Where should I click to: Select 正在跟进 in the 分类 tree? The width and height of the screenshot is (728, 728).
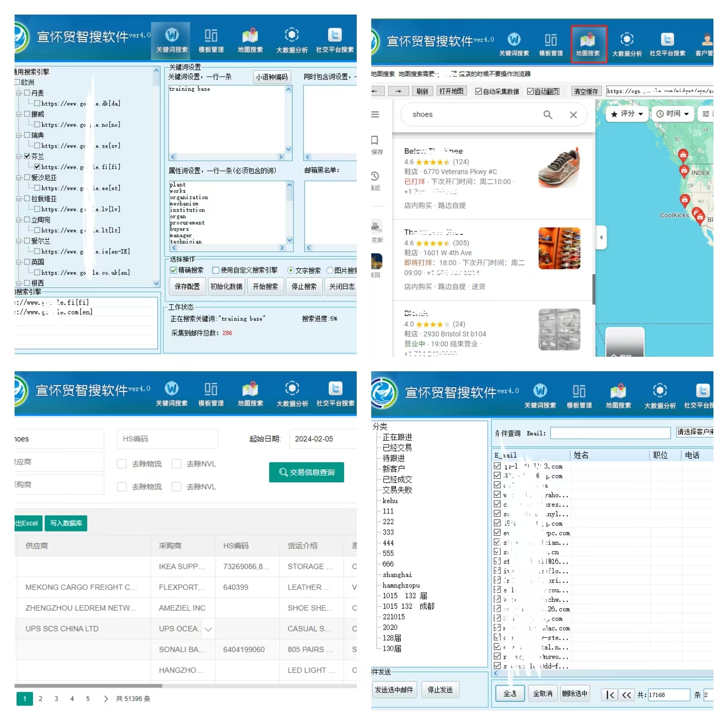pos(397,437)
